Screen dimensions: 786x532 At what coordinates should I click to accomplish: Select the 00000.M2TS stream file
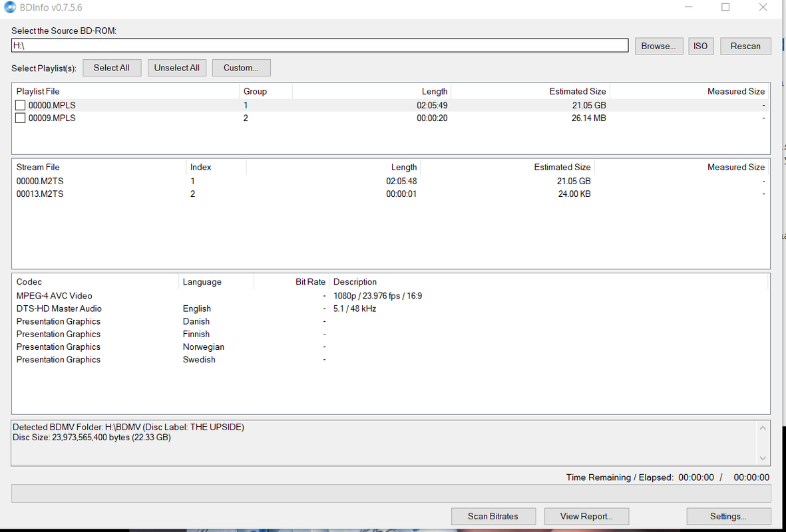(x=391, y=181)
